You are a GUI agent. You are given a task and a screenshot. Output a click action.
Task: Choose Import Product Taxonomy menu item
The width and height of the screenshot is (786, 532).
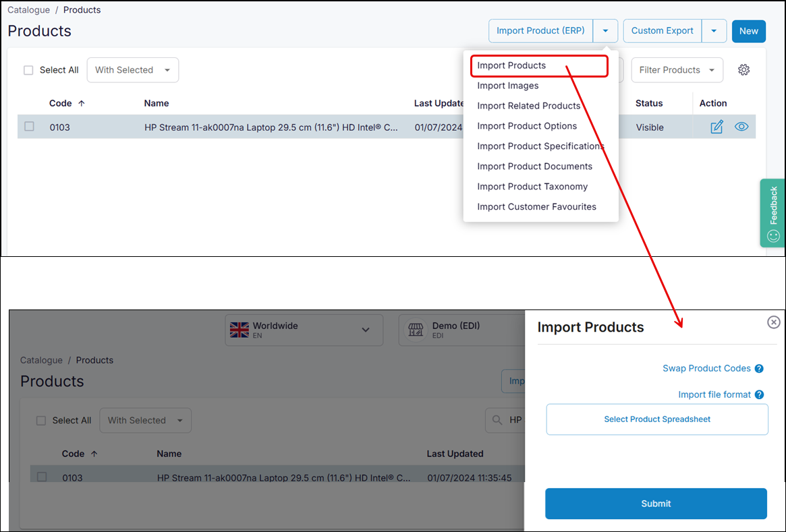[532, 187]
